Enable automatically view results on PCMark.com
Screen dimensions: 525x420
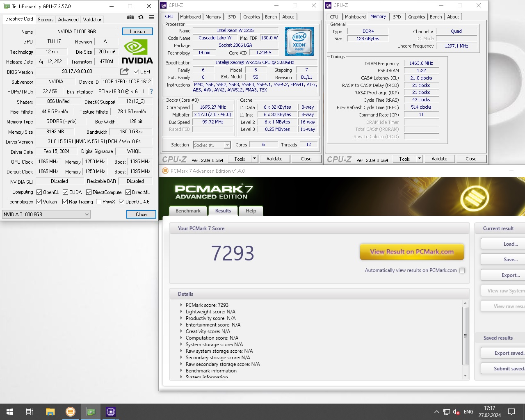coord(462,270)
